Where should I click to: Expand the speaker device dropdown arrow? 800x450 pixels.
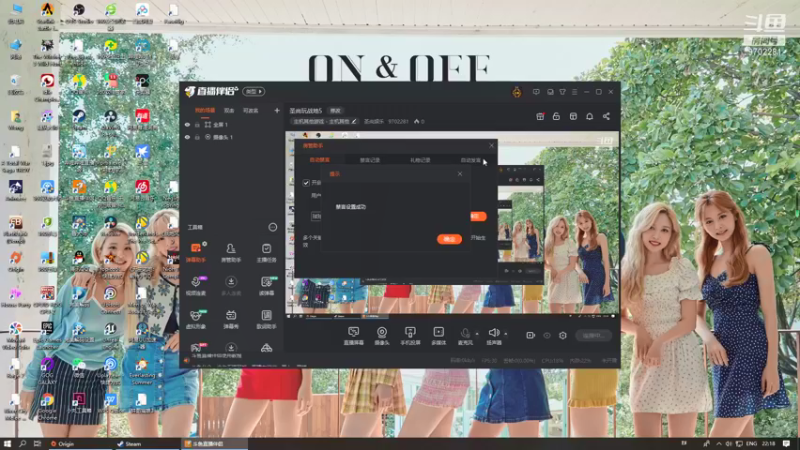click(506, 334)
